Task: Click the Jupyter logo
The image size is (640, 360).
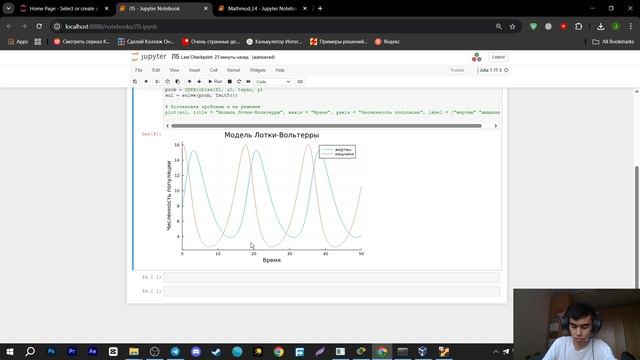Action: pyautogui.click(x=149, y=57)
